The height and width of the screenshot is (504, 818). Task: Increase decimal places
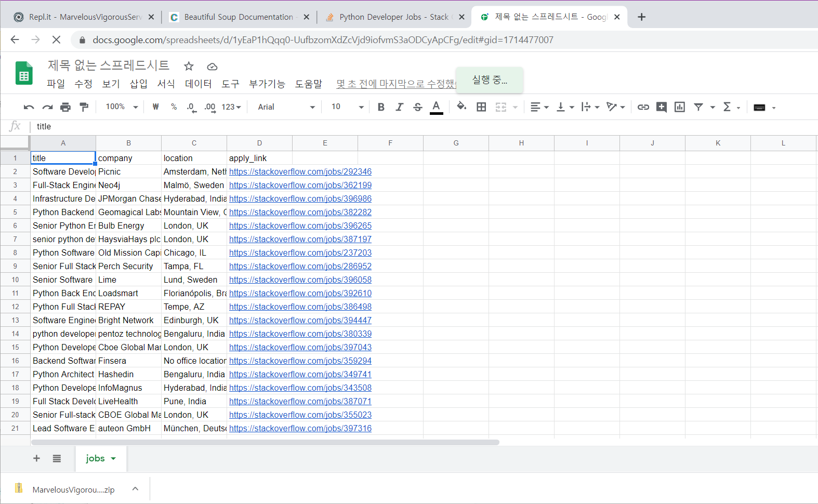click(210, 107)
